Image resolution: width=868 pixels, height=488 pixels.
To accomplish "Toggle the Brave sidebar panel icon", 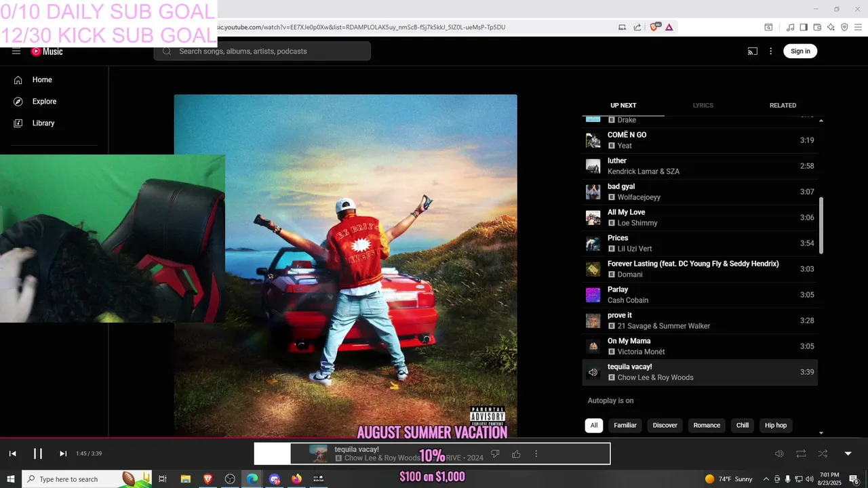I will point(804,27).
